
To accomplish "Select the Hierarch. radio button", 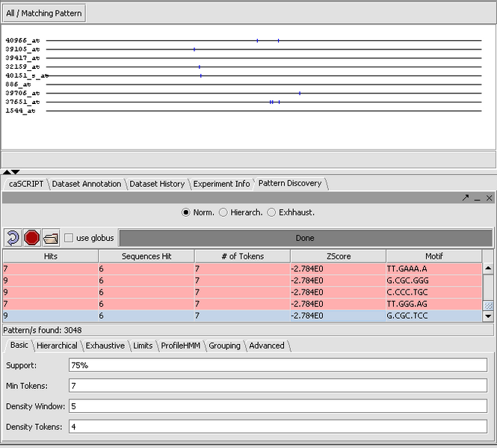I will pyautogui.click(x=223, y=212).
